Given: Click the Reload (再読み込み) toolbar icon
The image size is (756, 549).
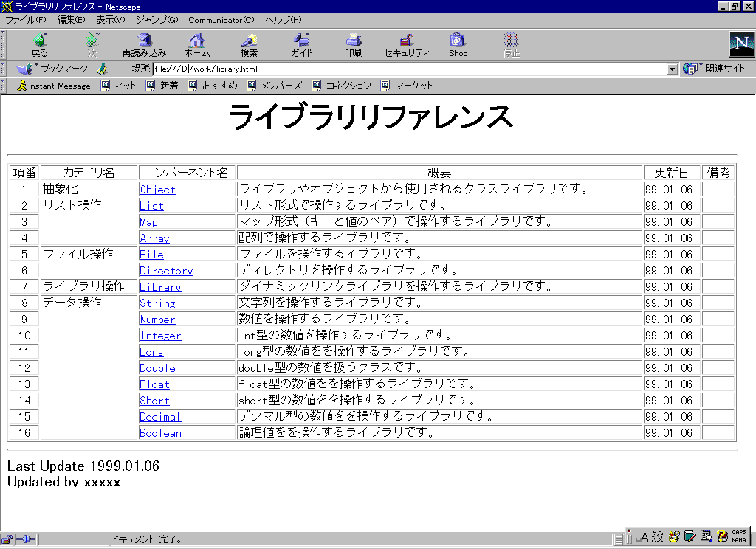Looking at the screenshot, I should pos(144,44).
